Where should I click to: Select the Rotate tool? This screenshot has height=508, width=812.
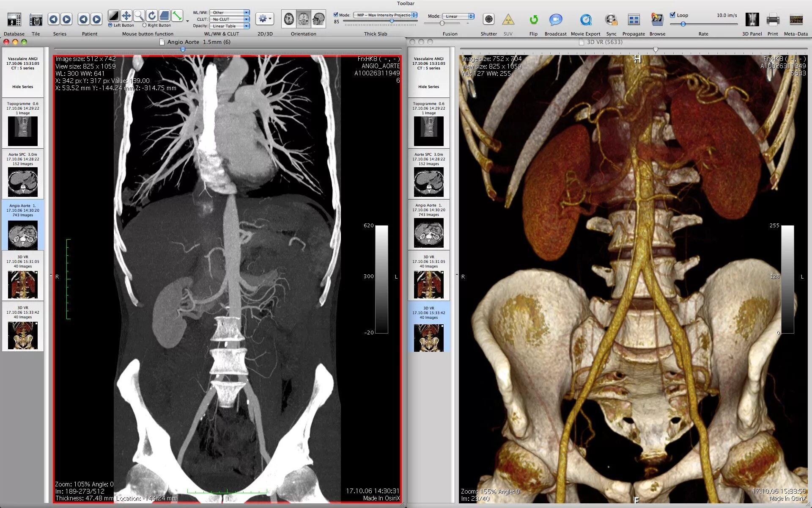(151, 16)
